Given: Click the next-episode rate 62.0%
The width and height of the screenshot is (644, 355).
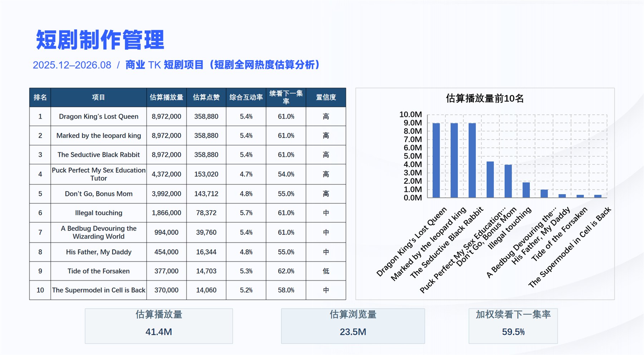Looking at the screenshot, I should [x=286, y=271].
